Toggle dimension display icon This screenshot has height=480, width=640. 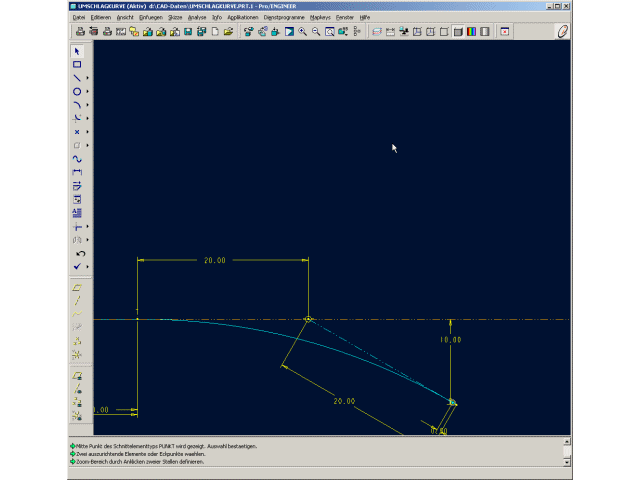coord(390,31)
